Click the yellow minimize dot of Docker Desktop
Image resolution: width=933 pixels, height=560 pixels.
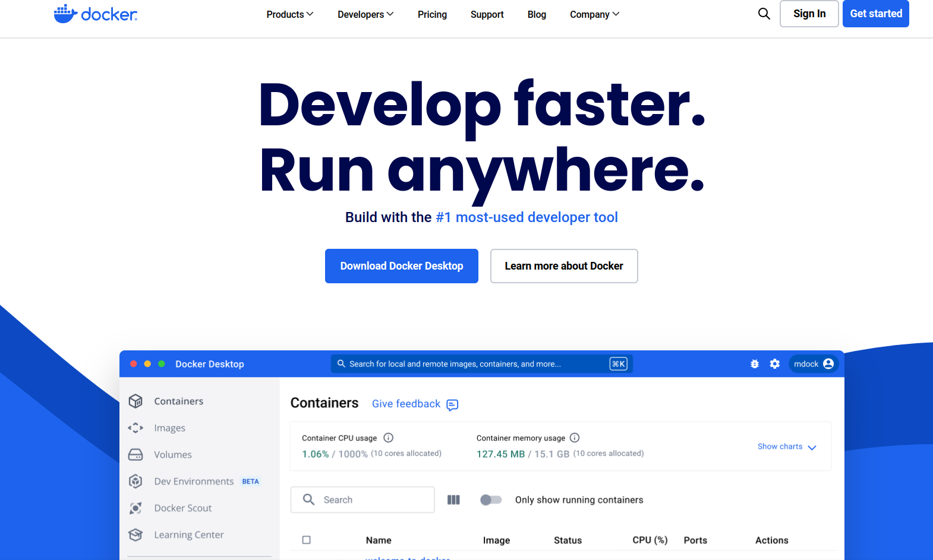147,364
